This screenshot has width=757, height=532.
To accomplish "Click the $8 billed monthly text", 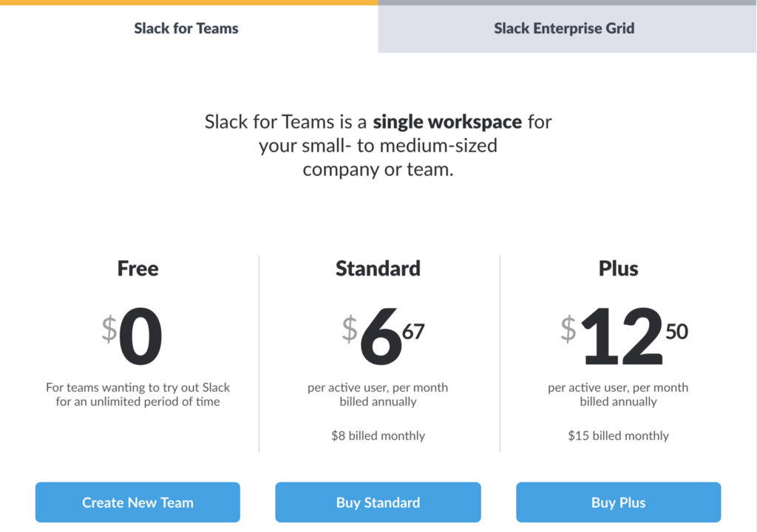I will [x=378, y=435].
